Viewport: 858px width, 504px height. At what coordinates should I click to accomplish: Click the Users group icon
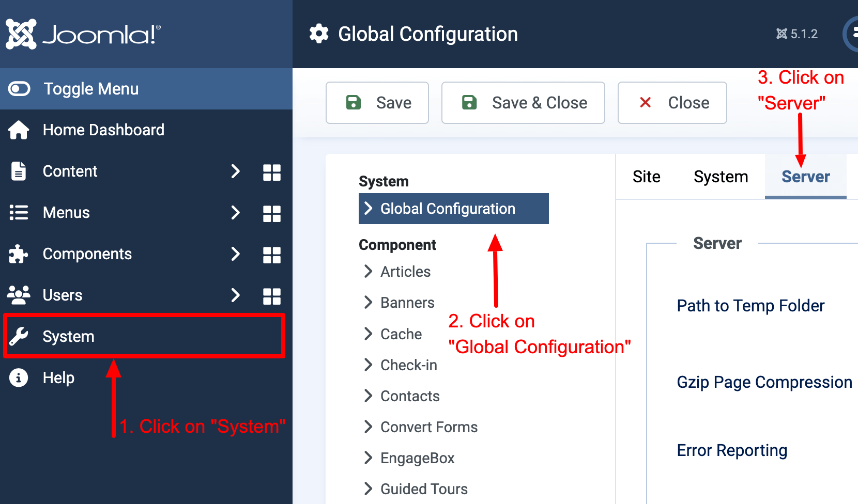(x=19, y=295)
